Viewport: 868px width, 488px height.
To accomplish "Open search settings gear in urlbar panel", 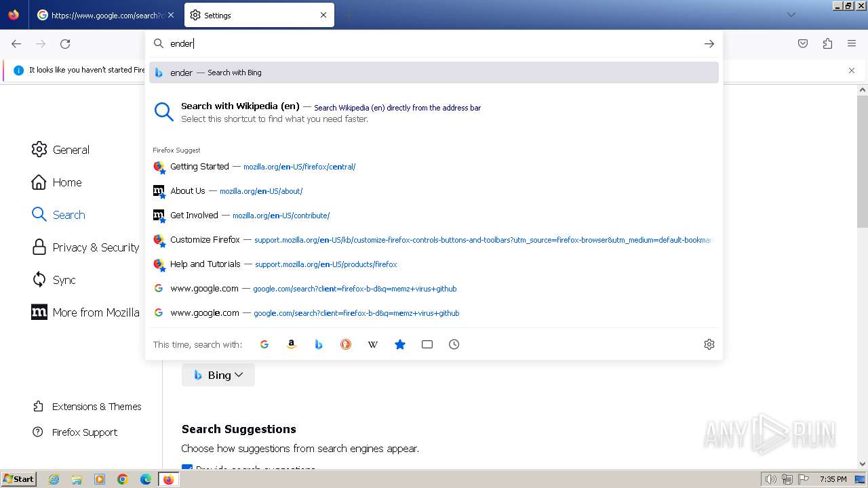I will pos(709,344).
